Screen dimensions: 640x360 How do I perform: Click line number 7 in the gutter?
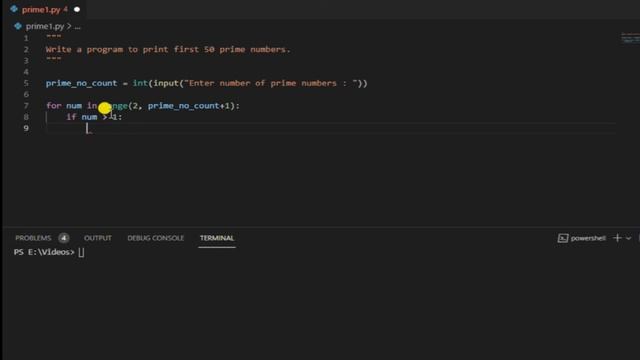tap(26, 106)
